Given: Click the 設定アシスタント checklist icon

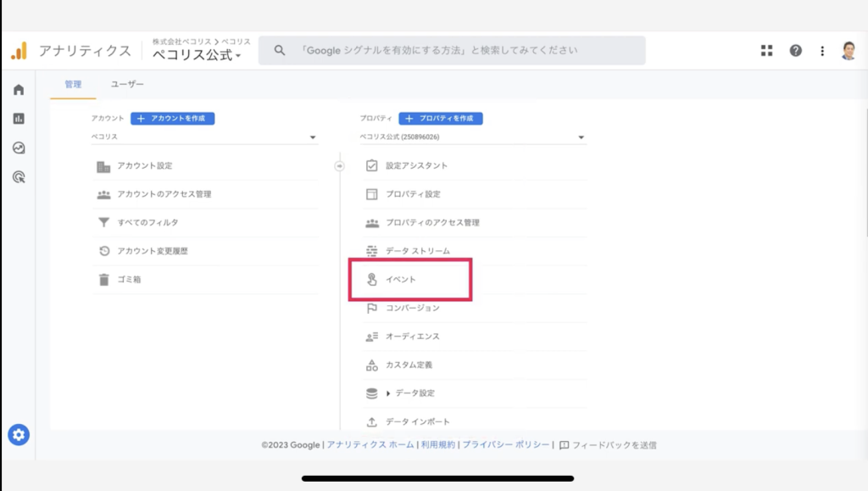Looking at the screenshot, I should [x=371, y=165].
